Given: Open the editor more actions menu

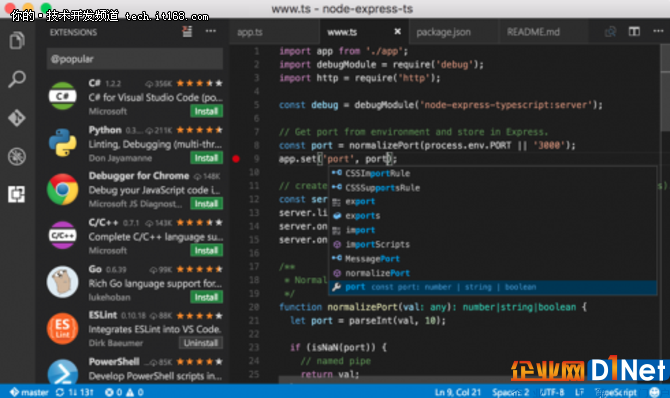Looking at the screenshot, I should pyautogui.click(x=658, y=31).
